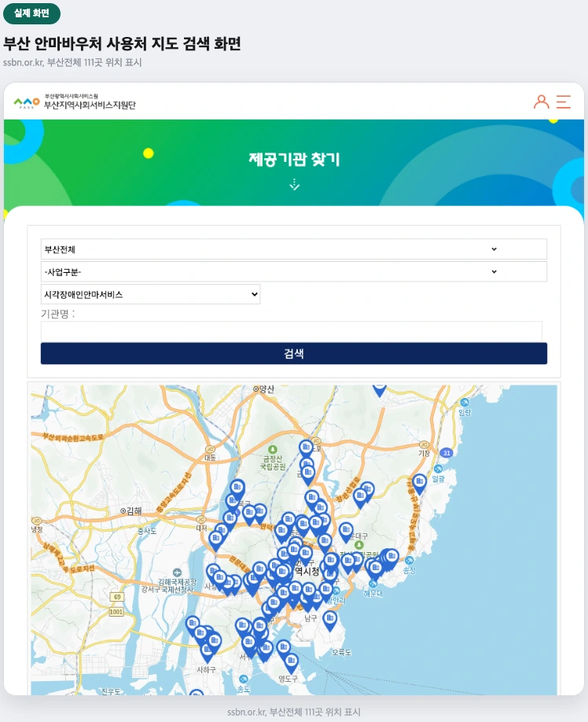Click the 양산 label on map

[x=264, y=389]
